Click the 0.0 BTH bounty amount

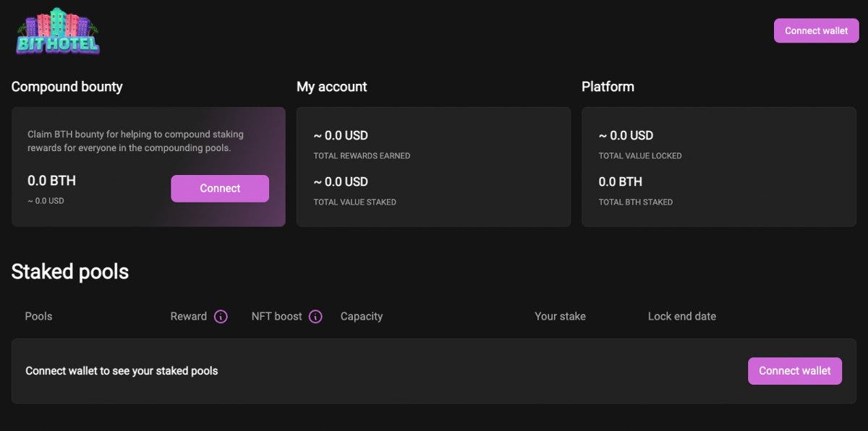[51, 181]
